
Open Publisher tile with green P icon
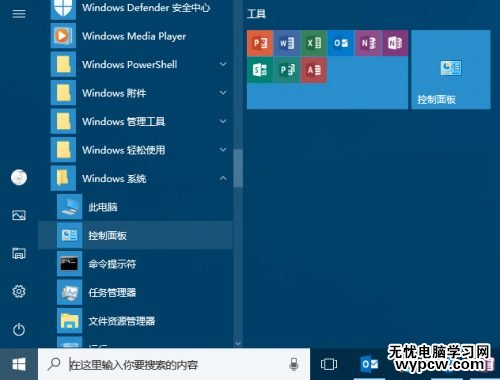pos(287,70)
